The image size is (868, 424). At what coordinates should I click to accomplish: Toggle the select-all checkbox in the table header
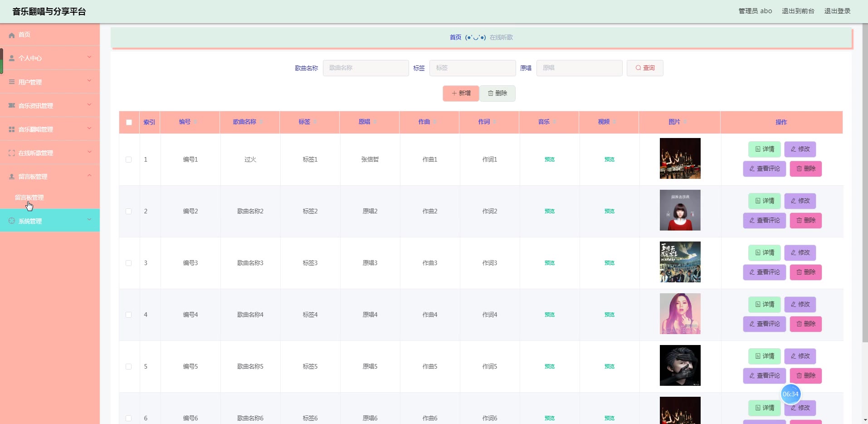(x=129, y=122)
